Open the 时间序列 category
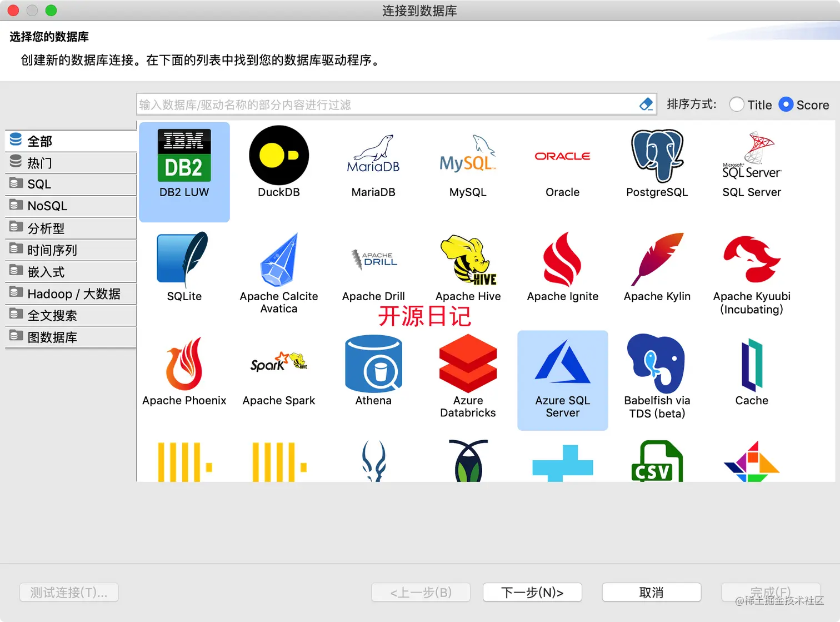 point(71,250)
